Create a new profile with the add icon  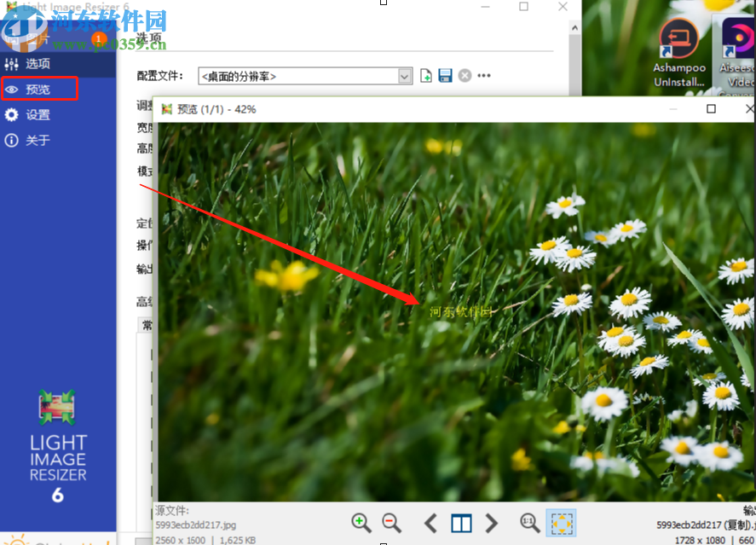coord(425,75)
